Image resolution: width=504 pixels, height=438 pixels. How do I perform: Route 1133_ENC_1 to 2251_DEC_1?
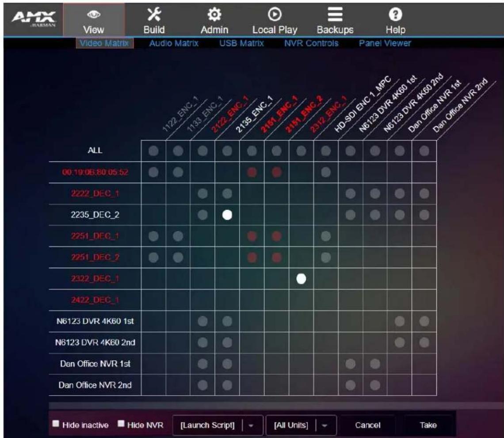point(178,236)
